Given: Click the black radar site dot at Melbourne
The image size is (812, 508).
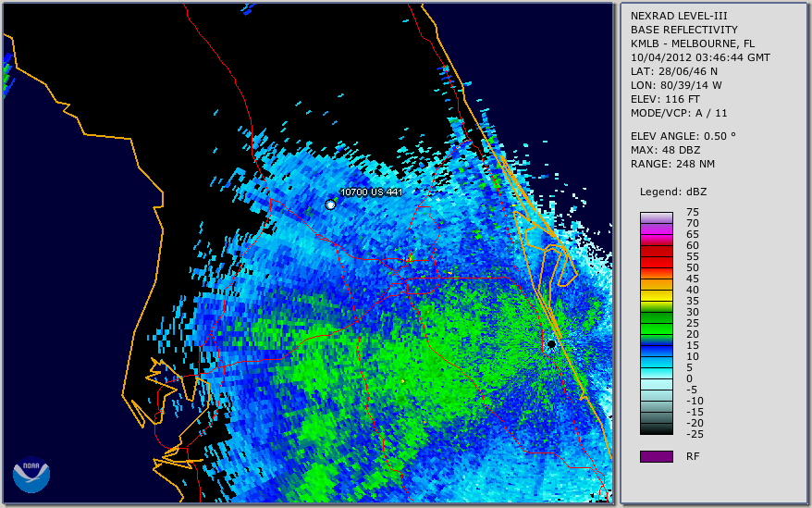Looking at the screenshot, I should pyautogui.click(x=551, y=343).
